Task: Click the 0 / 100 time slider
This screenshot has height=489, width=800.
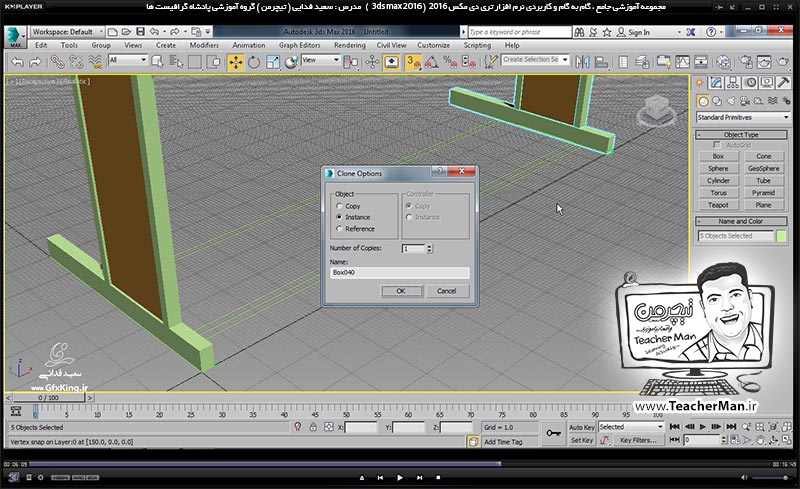Action: coord(48,398)
